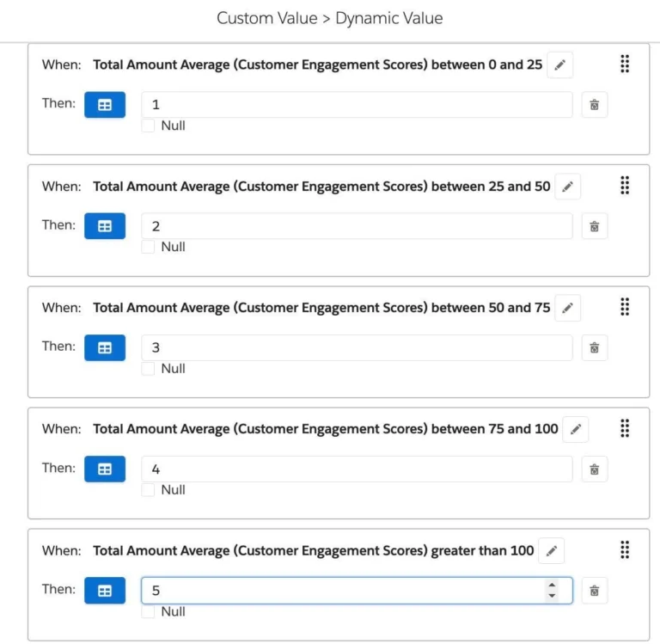
Task: Delete the rule with value 1
Action: coord(594,105)
